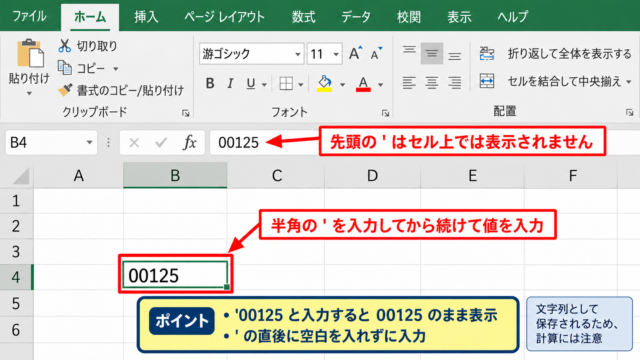Select row 1 header
The image size is (640, 360).
click(x=16, y=201)
